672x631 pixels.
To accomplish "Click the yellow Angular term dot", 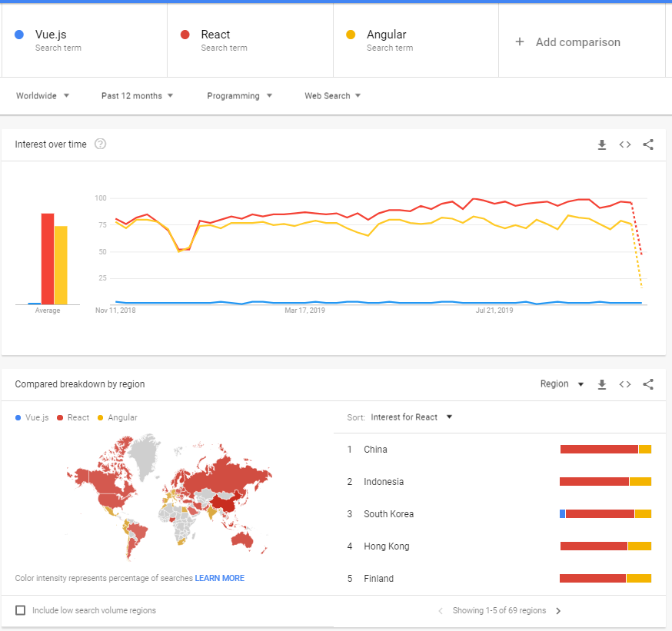I will [x=351, y=35].
